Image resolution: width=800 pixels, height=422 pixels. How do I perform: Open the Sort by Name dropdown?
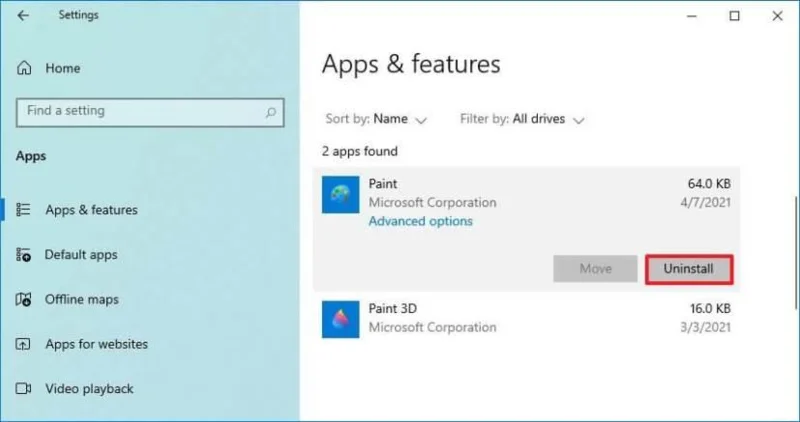(x=376, y=119)
